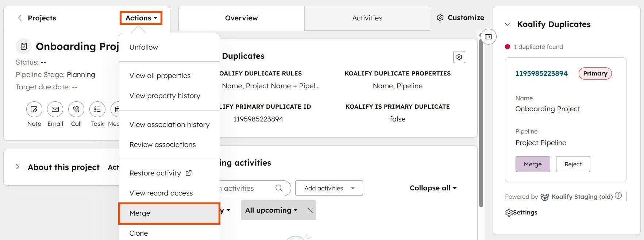Choose View all properties
644x240 pixels.
(160, 76)
